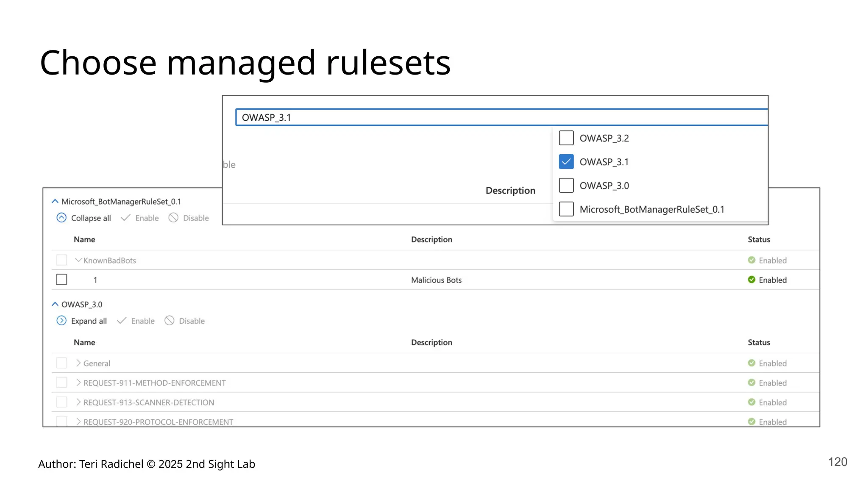Image resolution: width=868 pixels, height=488 pixels.
Task: Click the Expand all circle arrow icon
Action: [61, 321]
